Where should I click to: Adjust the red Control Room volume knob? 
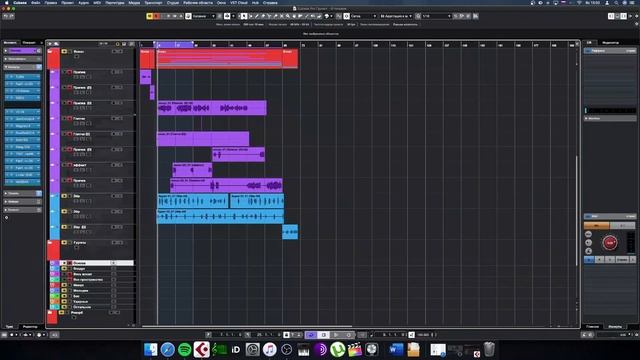pos(610,243)
